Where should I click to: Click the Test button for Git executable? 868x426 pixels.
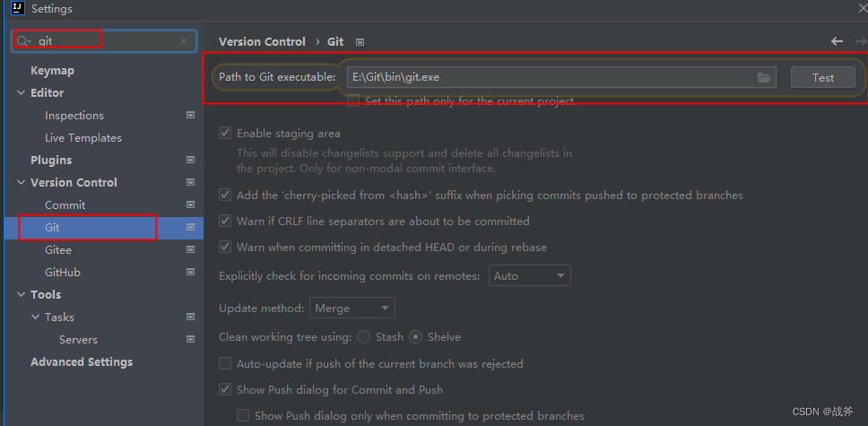(x=822, y=78)
